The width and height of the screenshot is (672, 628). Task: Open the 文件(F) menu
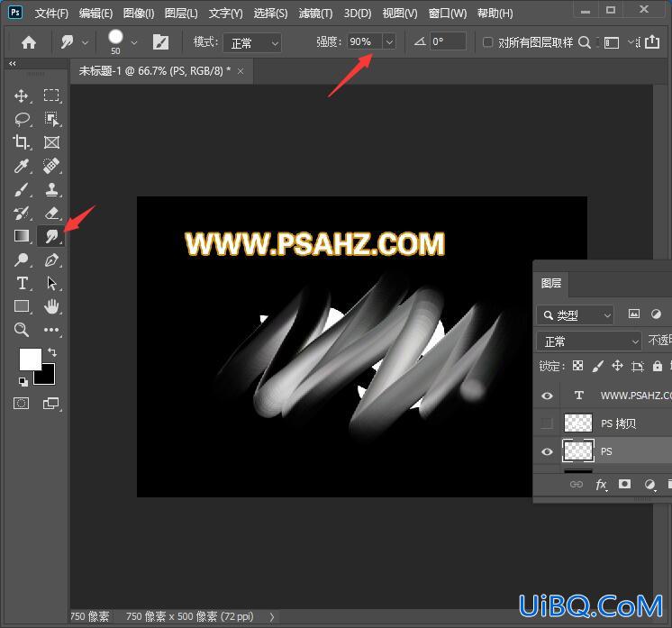pyautogui.click(x=51, y=14)
